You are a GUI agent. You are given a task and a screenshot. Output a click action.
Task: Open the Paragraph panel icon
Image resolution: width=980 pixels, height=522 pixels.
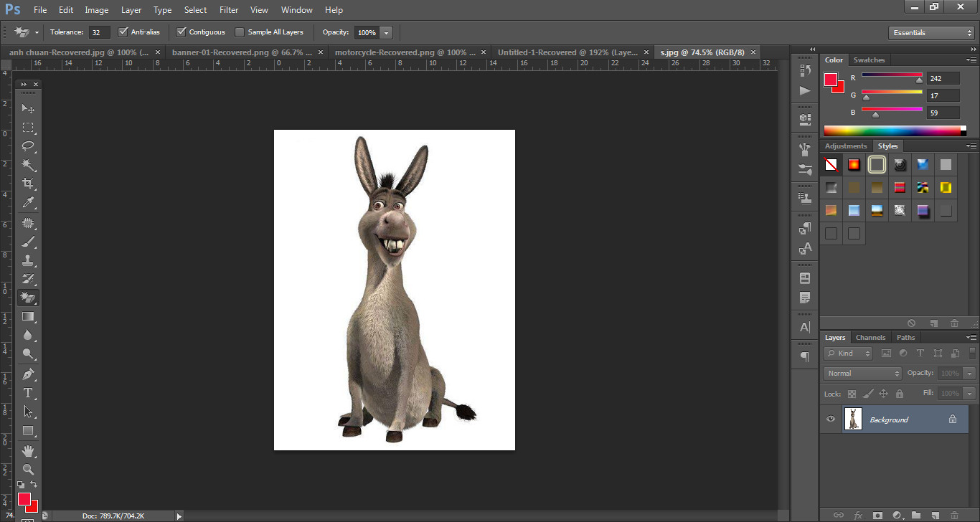(x=805, y=356)
